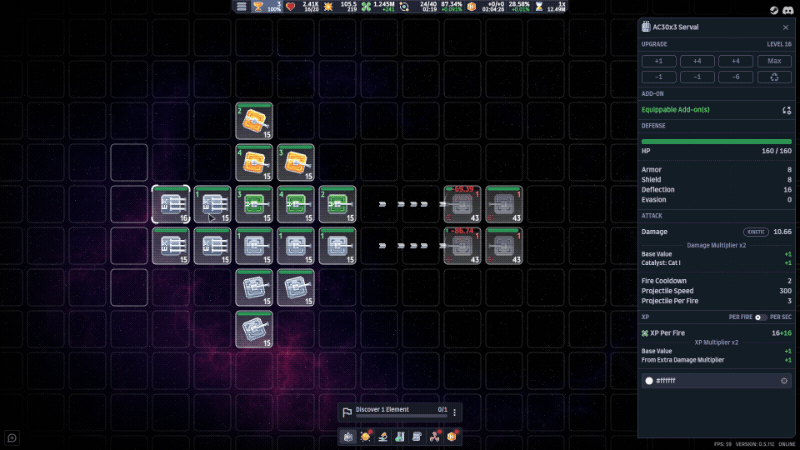
Task: Click the From Extra Damage Multiplier row
Action: tap(716, 360)
